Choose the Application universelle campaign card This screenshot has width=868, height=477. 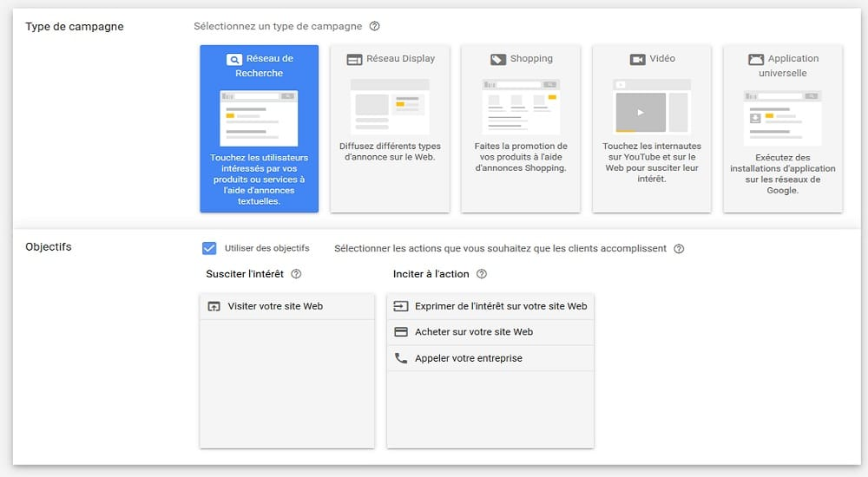(783, 128)
